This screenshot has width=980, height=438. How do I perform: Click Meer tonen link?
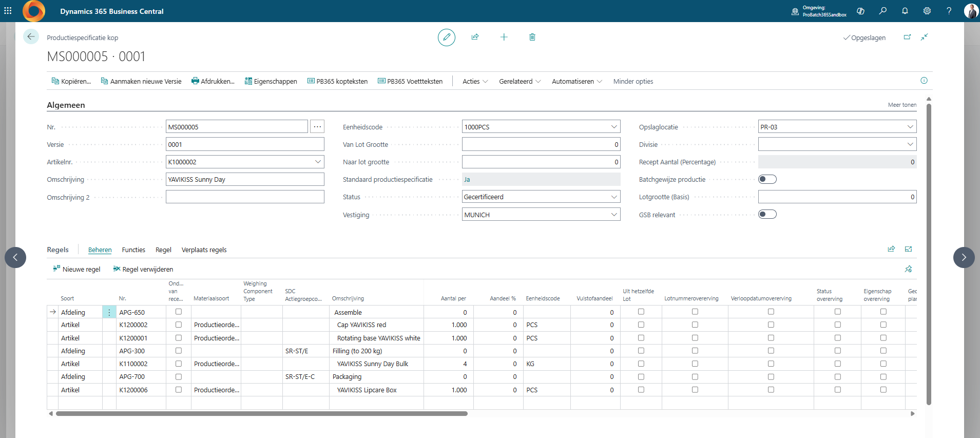902,105
